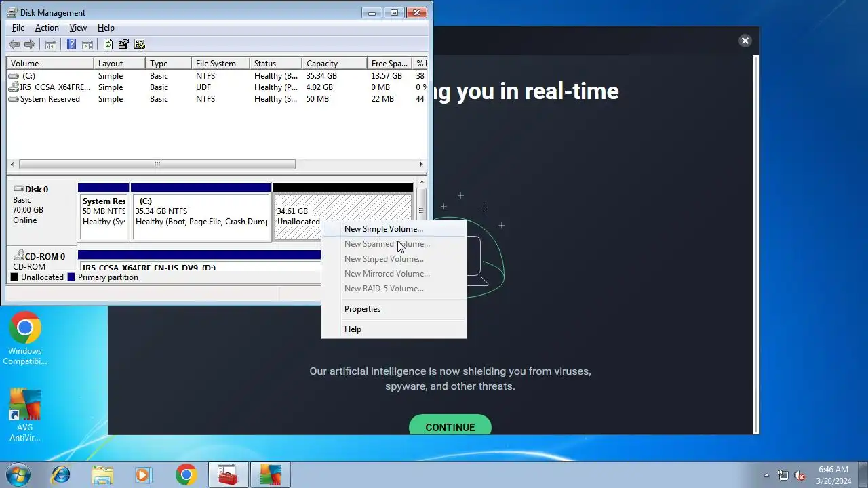This screenshot has width=868, height=488.
Task: Click the Refresh toolbar icon with green arrows
Action: 108,45
